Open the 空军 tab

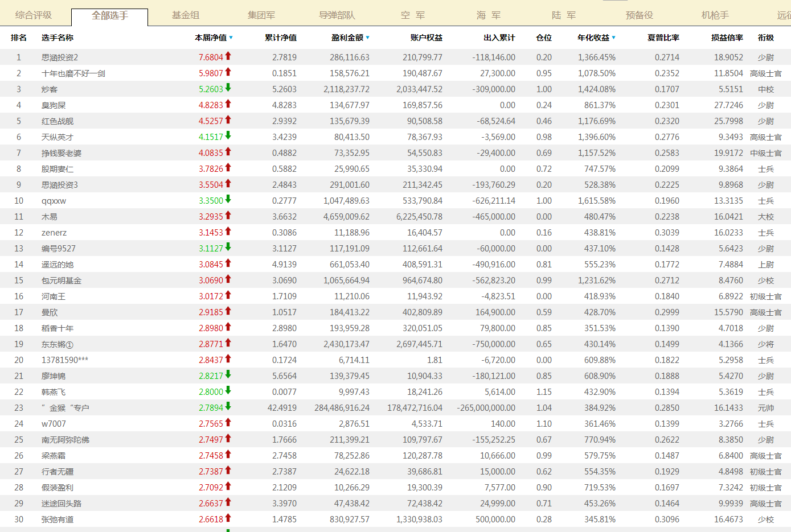[413, 15]
